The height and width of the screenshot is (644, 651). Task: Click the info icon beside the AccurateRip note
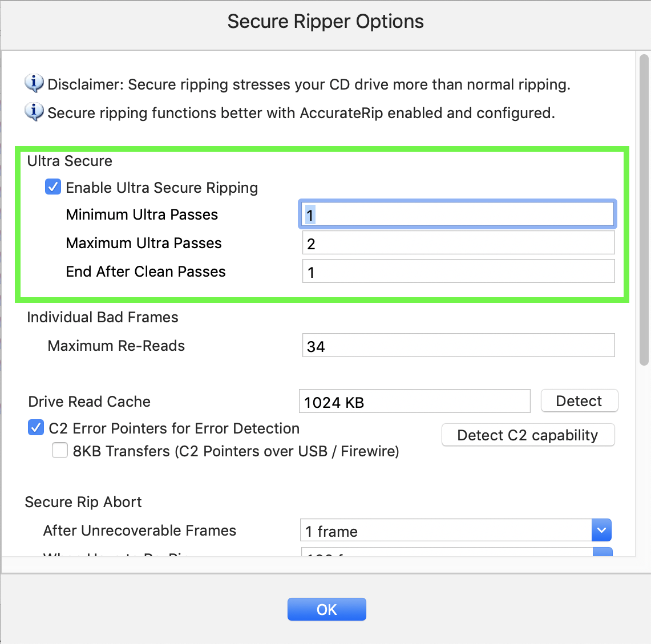(34, 112)
